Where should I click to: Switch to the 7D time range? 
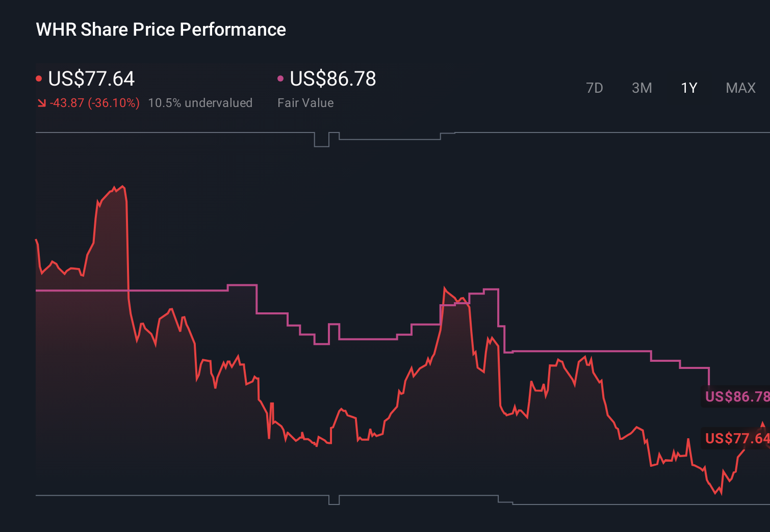coord(595,88)
